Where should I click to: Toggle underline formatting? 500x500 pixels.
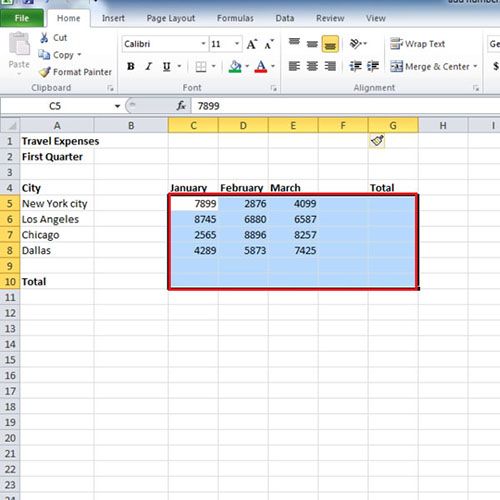pos(166,67)
